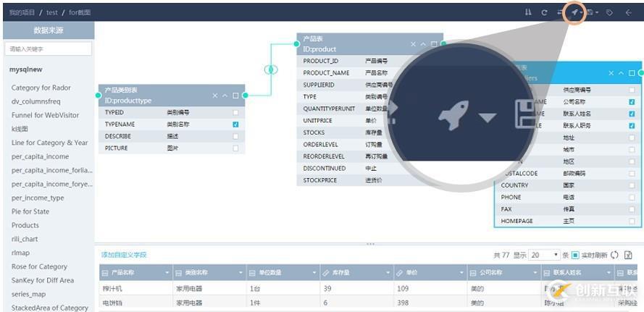
Task: Click the square select-all icon on the productType card
Action: [x=235, y=96]
